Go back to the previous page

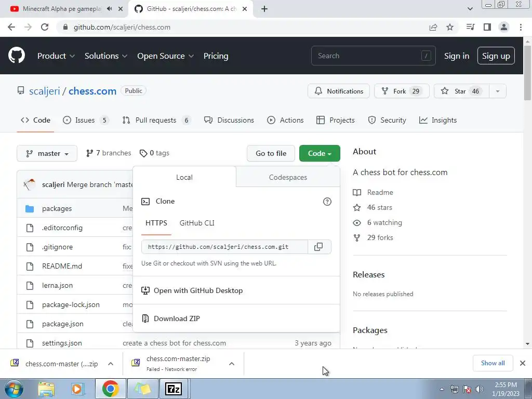[11, 27]
